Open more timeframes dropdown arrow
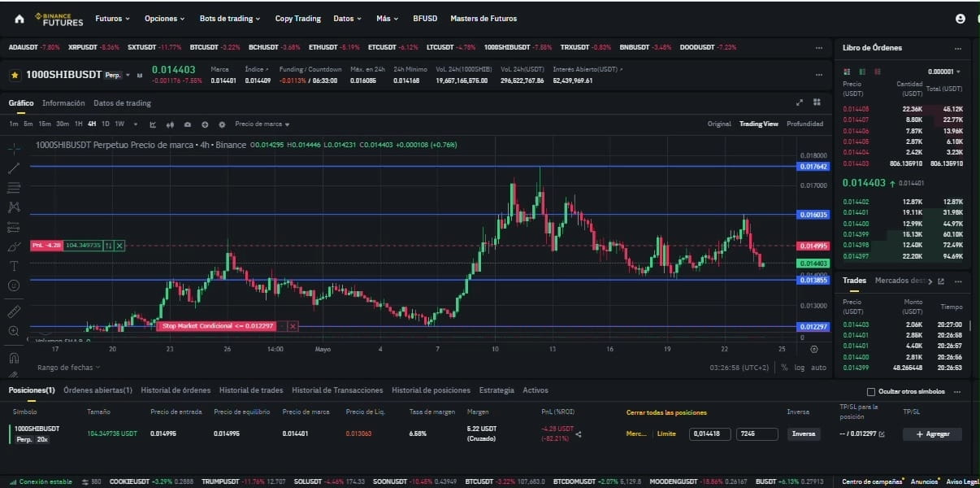The image size is (980, 488). click(x=135, y=124)
